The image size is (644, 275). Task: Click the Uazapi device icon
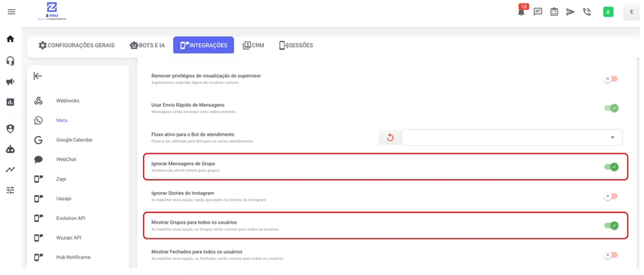38,199
